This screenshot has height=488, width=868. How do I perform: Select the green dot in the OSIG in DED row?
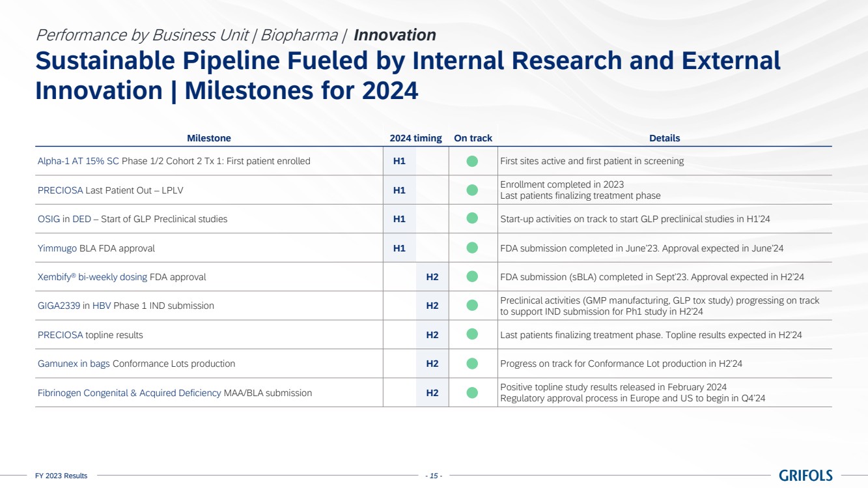pos(472,219)
